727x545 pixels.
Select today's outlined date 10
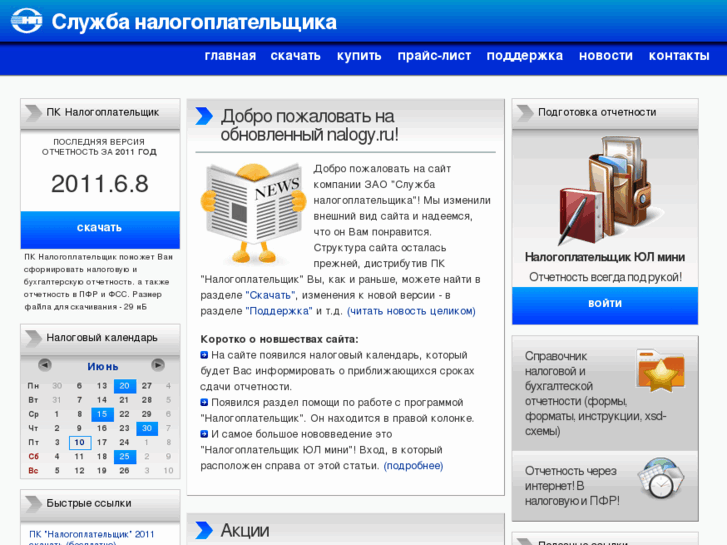[80, 442]
